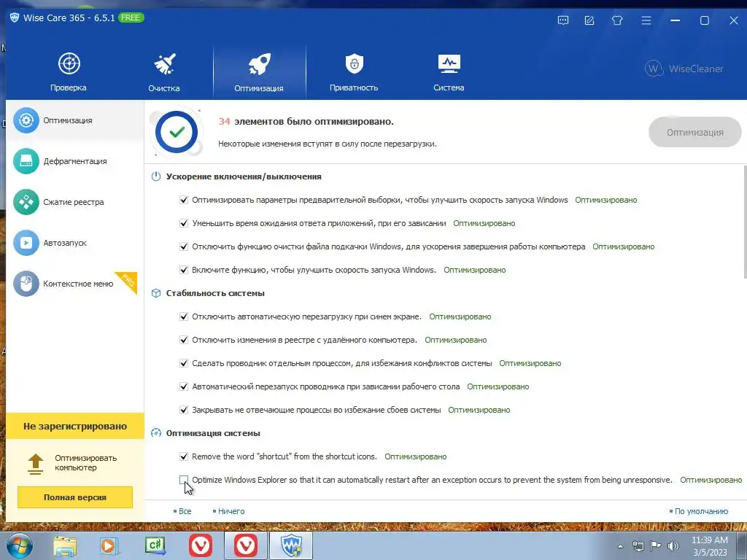Uncheck Сделать проводник отдельным процессом

click(x=184, y=363)
